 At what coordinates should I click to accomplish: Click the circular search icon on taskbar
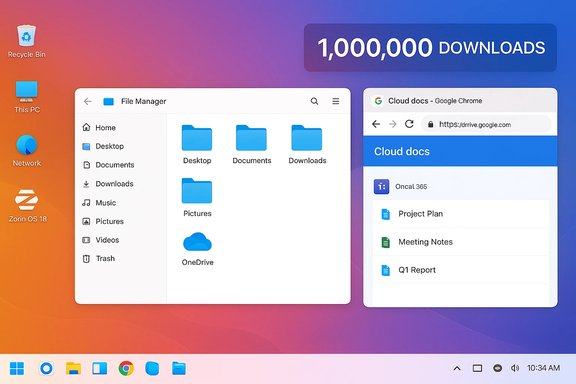pyautogui.click(x=46, y=368)
